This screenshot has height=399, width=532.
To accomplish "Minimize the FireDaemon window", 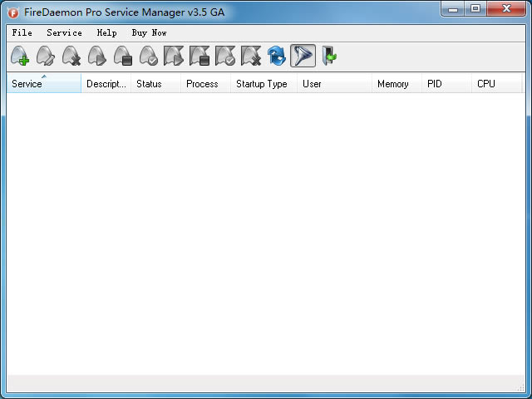I will click(453, 8).
